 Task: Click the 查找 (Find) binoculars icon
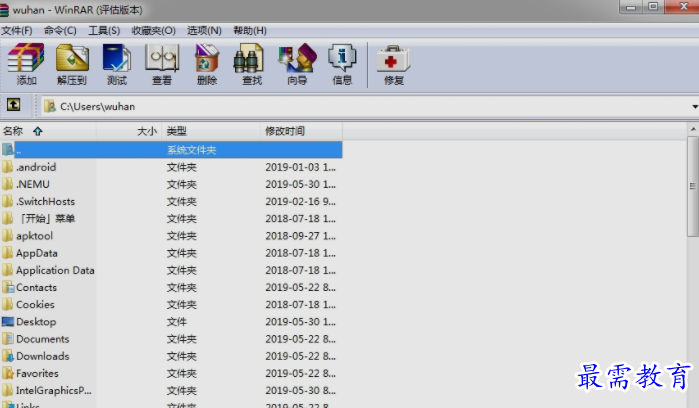[248, 58]
